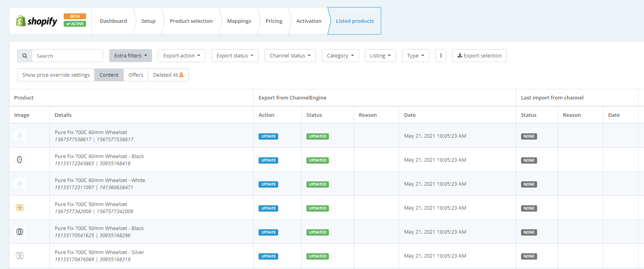Switch to the Deleted At view

(168, 75)
